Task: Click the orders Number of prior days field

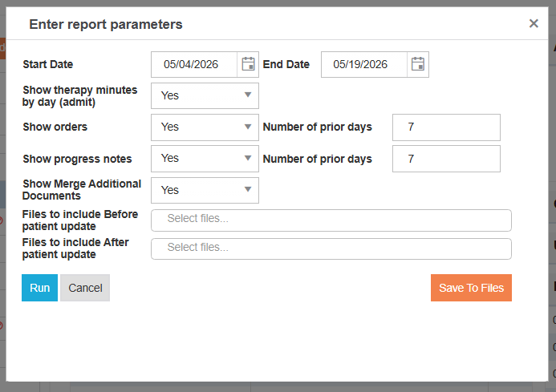Action: click(446, 127)
